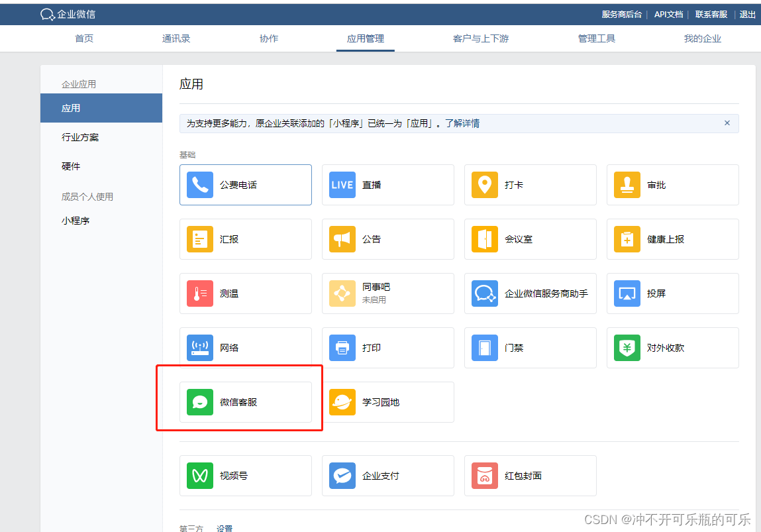Open the 网络 router icon
Image resolution: width=761 pixels, height=532 pixels.
point(199,348)
